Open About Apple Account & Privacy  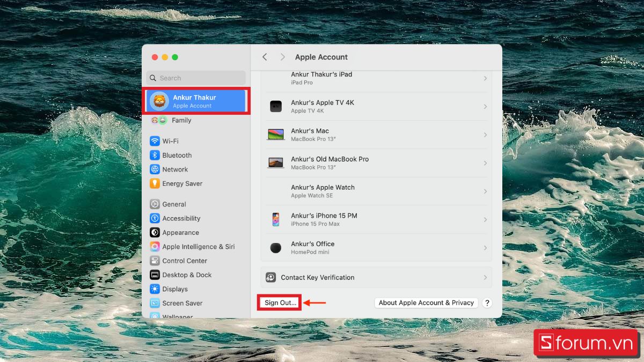click(x=426, y=302)
